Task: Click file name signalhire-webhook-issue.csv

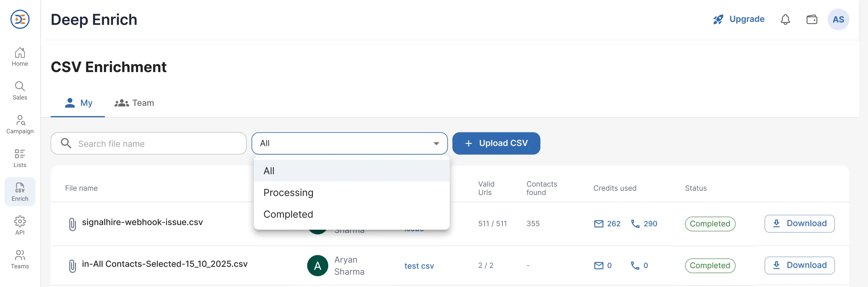Action: coord(142,222)
